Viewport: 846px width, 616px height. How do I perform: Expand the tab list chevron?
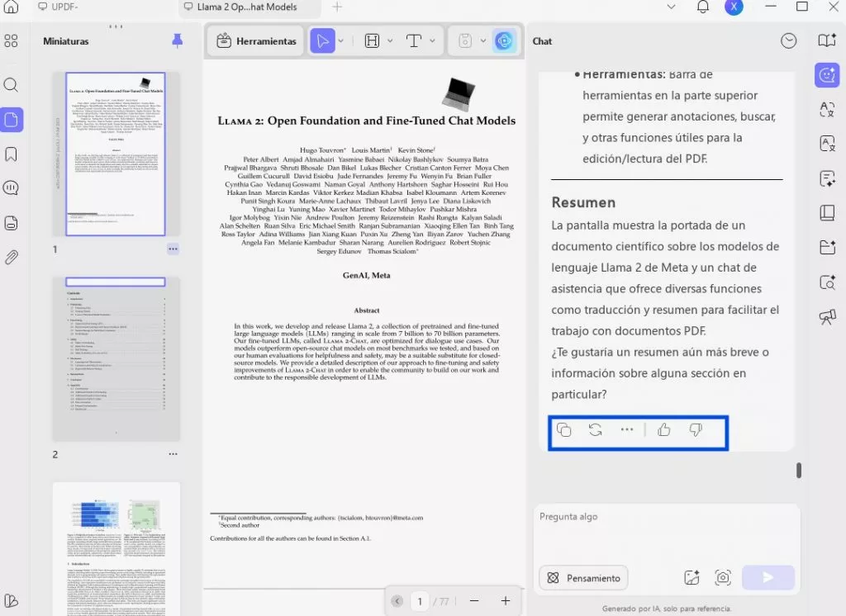[x=671, y=7]
